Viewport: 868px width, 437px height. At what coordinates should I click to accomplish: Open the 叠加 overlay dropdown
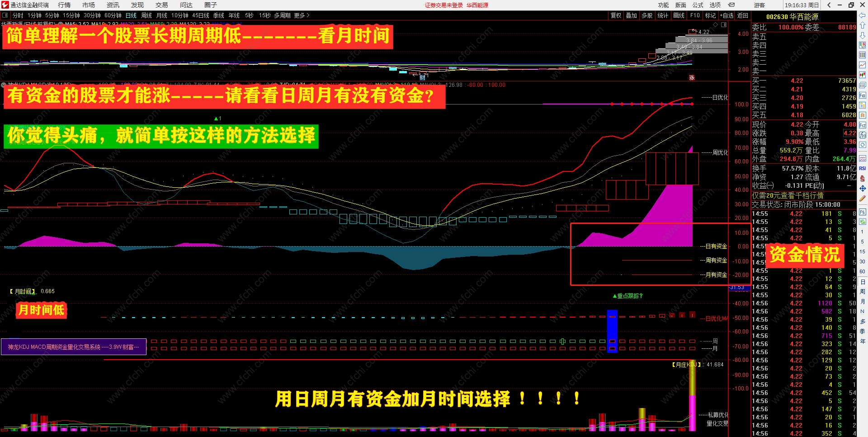point(632,15)
